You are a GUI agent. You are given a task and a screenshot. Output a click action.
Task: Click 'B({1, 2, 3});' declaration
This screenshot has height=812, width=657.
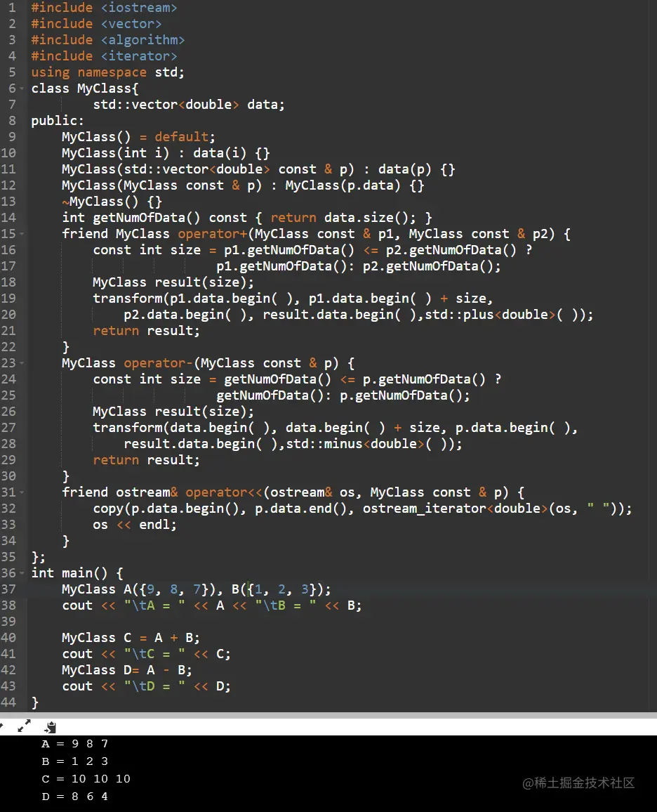click(x=281, y=589)
